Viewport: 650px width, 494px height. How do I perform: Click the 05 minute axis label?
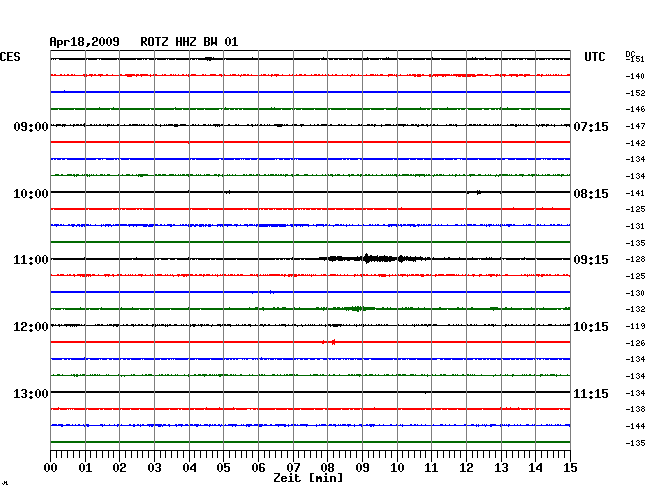tap(223, 468)
